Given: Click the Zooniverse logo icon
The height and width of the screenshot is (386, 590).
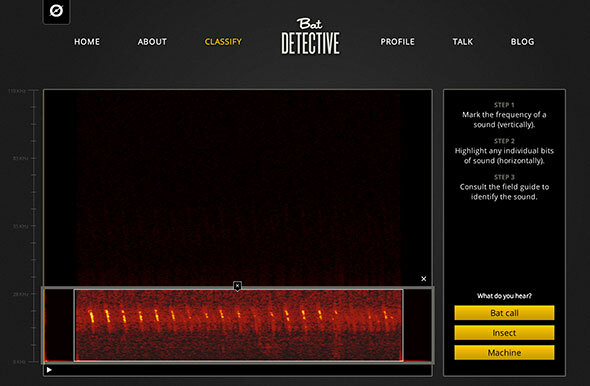Looking at the screenshot, I should click(56, 11).
